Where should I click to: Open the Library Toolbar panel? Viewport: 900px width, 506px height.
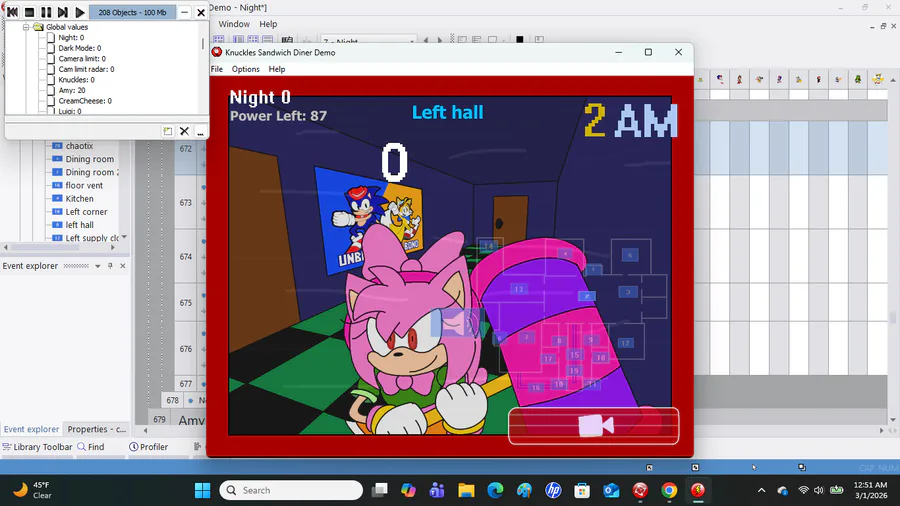[37, 447]
